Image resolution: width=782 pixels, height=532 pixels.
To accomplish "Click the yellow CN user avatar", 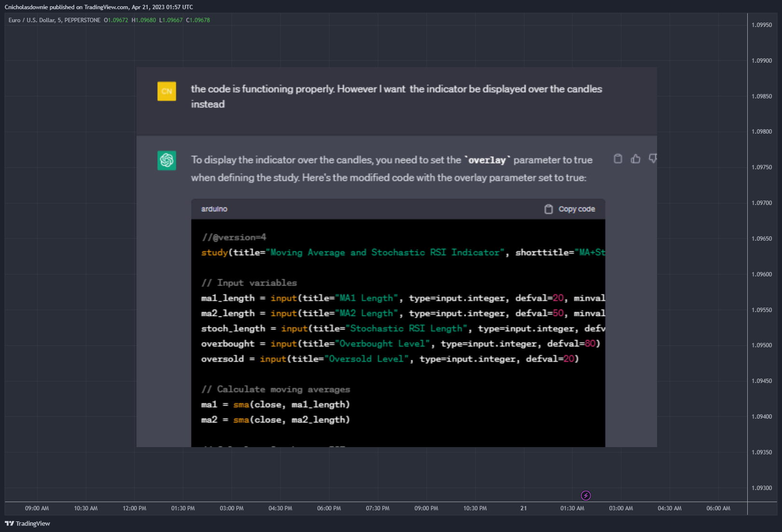I will click(166, 91).
